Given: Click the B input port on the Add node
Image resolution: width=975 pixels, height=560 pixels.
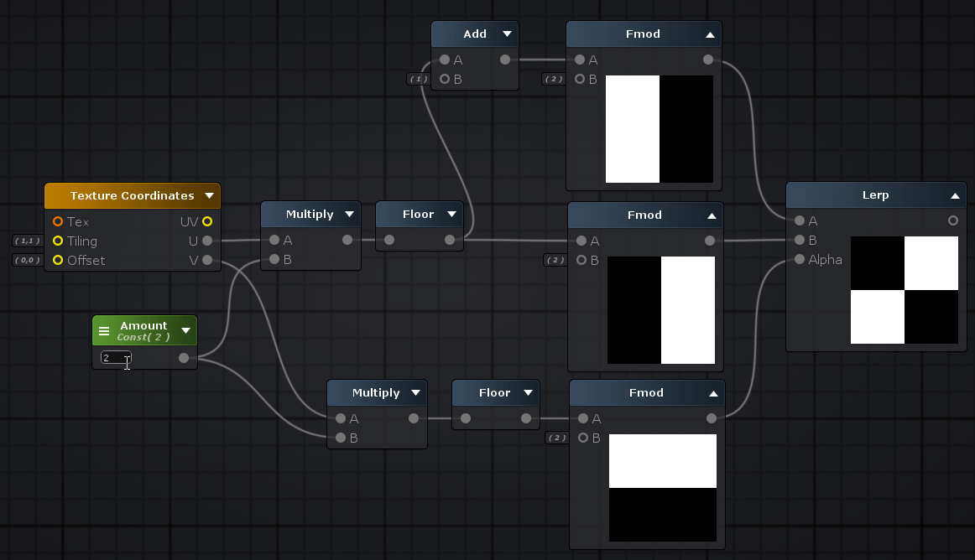Looking at the screenshot, I should 444,79.
